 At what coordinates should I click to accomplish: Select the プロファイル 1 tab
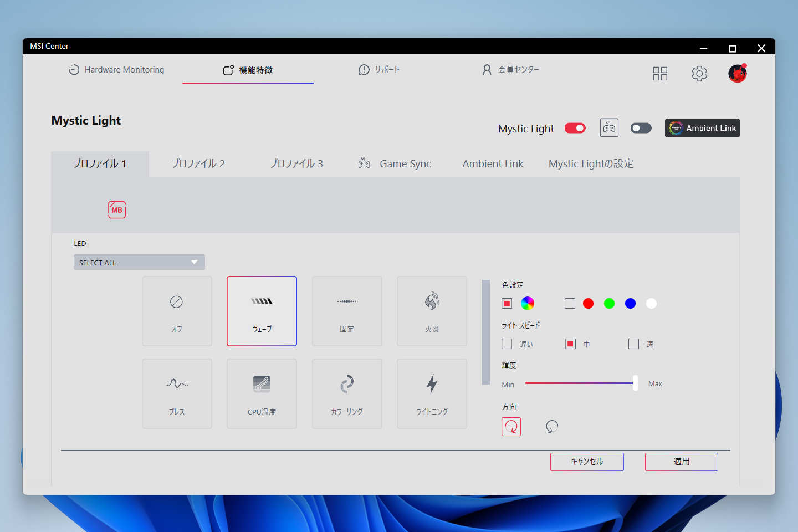tap(100, 164)
